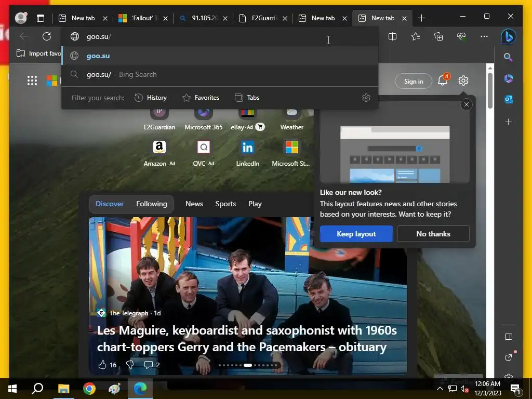Image resolution: width=532 pixels, height=399 pixels.
Task: Open the Weather quick link
Action: [292, 120]
